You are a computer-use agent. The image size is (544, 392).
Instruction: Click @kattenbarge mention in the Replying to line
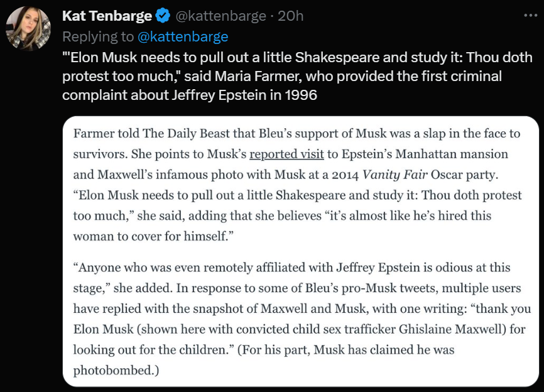(x=183, y=36)
